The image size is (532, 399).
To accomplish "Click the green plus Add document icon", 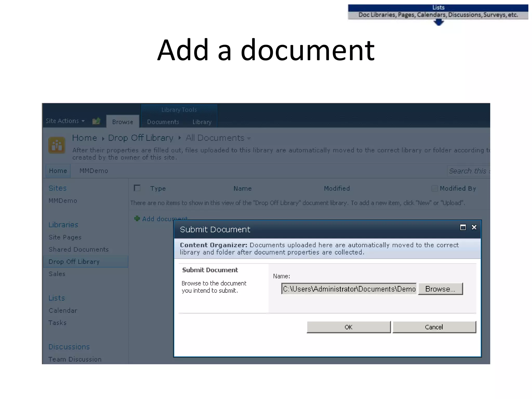I will pyautogui.click(x=137, y=218).
